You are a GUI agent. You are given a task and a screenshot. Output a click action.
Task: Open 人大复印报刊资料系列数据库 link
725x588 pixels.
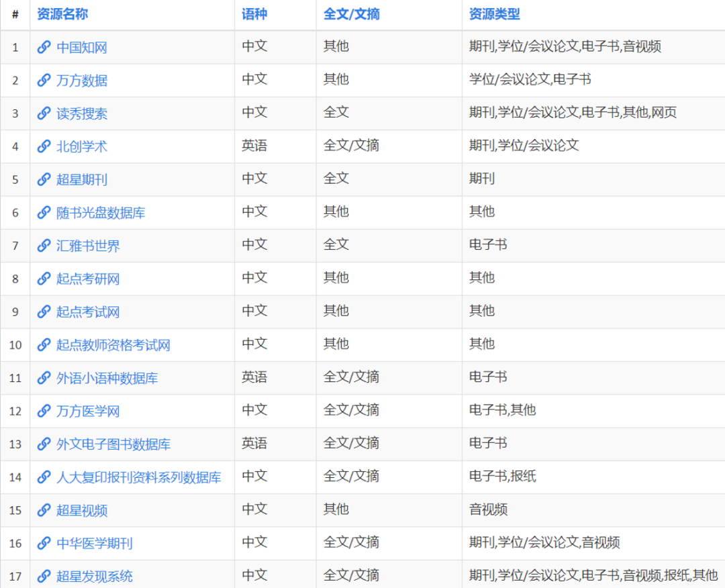139,477
